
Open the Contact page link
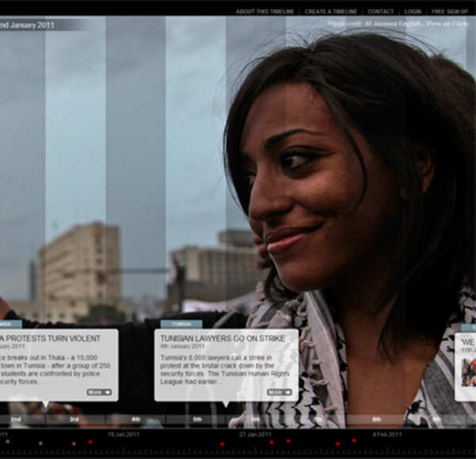(380, 12)
